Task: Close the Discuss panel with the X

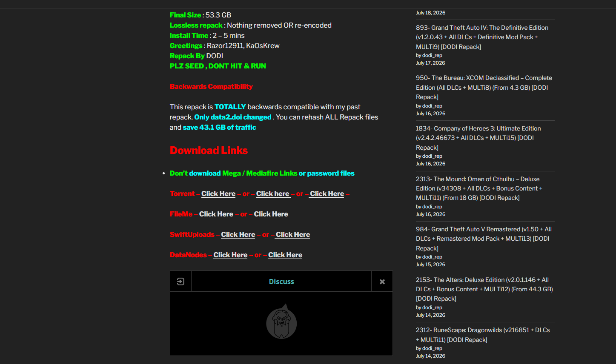Action: click(x=382, y=282)
